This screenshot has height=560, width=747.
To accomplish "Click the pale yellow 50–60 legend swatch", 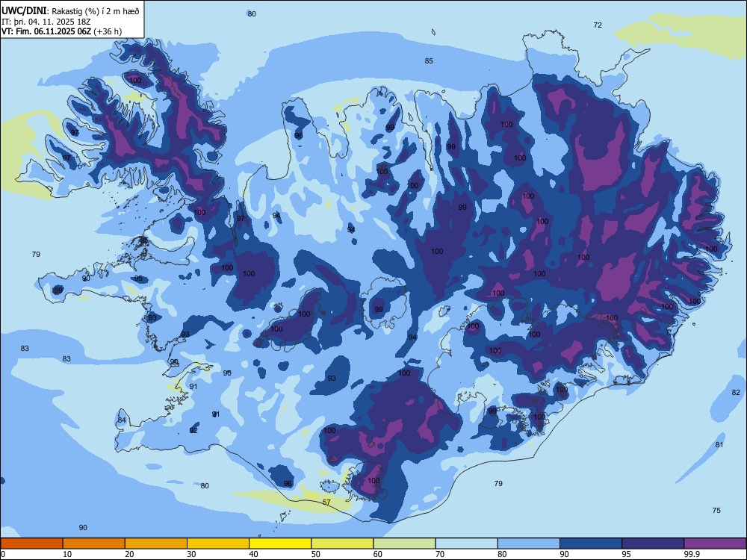I will pyautogui.click(x=342, y=544).
